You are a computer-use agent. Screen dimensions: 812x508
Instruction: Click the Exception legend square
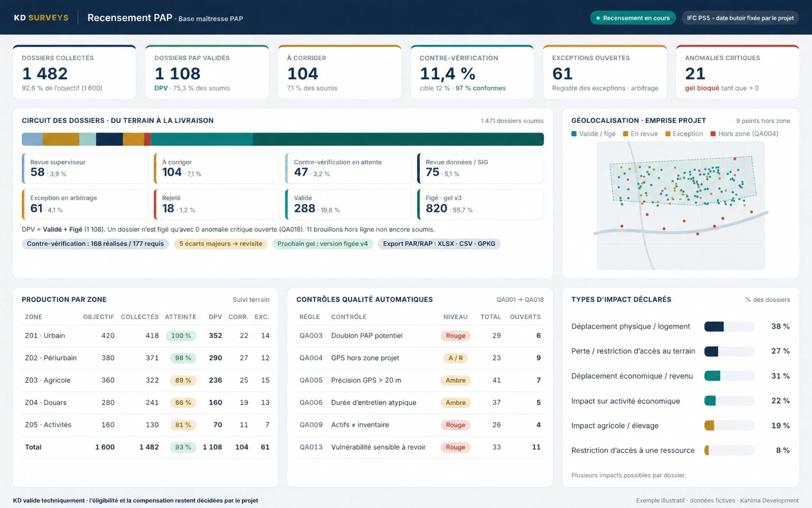668,134
